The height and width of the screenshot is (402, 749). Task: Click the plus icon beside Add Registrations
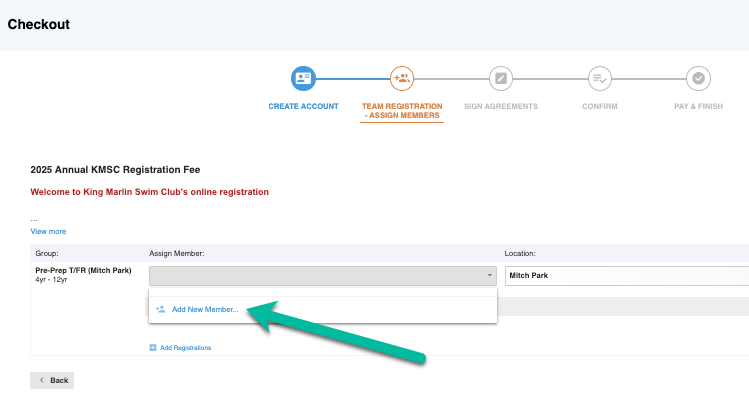coord(153,348)
